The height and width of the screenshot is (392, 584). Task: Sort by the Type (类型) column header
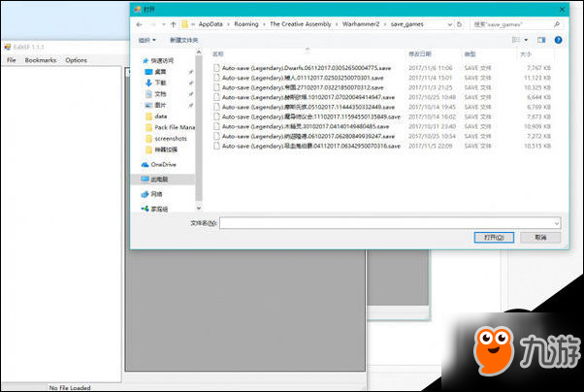coord(470,54)
